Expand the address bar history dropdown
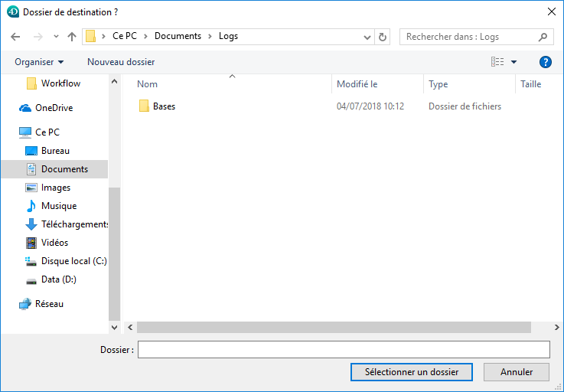The image size is (564, 392). click(x=367, y=37)
